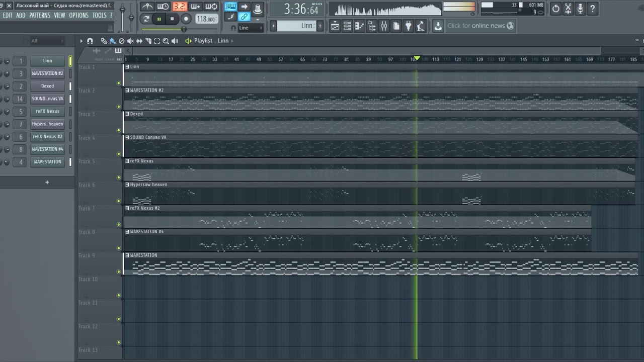Select the Playback speaker tool in Playlist
644x362 pixels.
[x=175, y=41]
